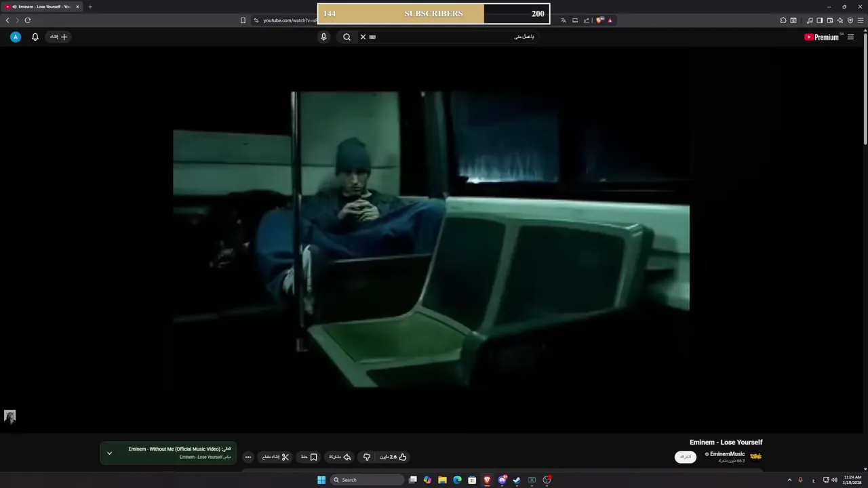Open Microsoft Store from the taskbar
The image size is (868, 488).
(472, 480)
